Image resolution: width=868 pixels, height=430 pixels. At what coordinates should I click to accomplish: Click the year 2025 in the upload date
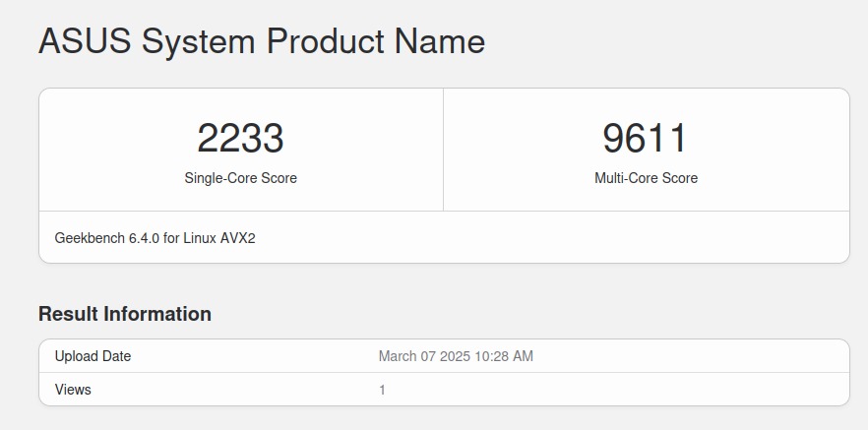(x=453, y=356)
